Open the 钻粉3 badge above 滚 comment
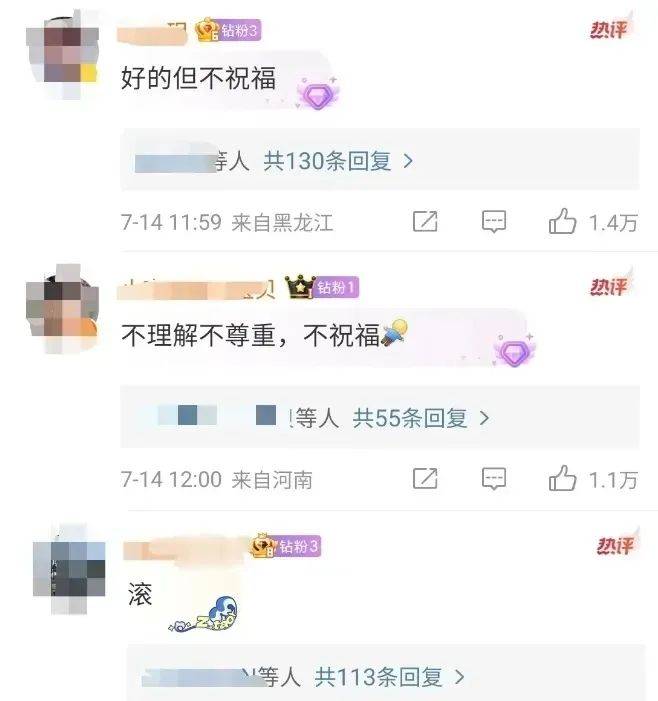 (286, 546)
